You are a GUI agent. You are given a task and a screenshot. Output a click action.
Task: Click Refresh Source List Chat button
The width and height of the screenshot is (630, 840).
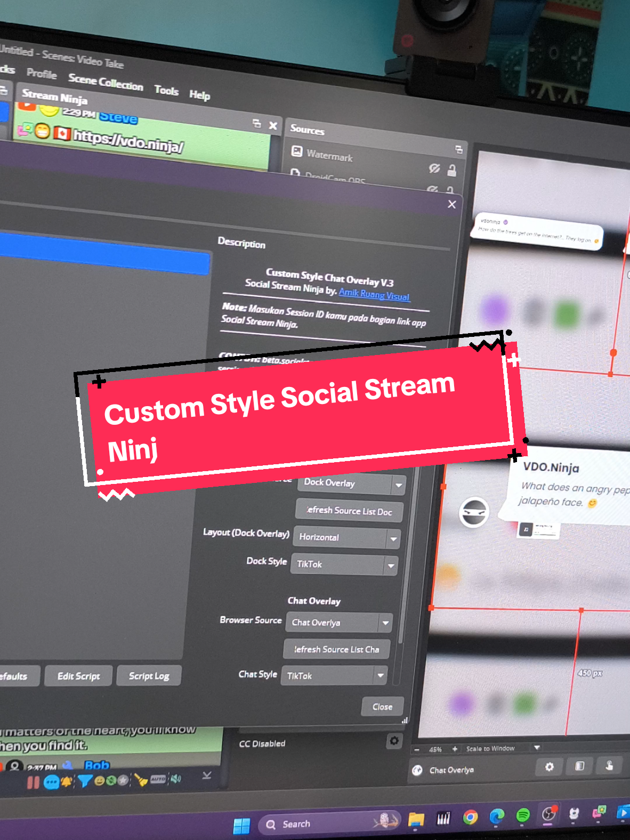coord(337,649)
